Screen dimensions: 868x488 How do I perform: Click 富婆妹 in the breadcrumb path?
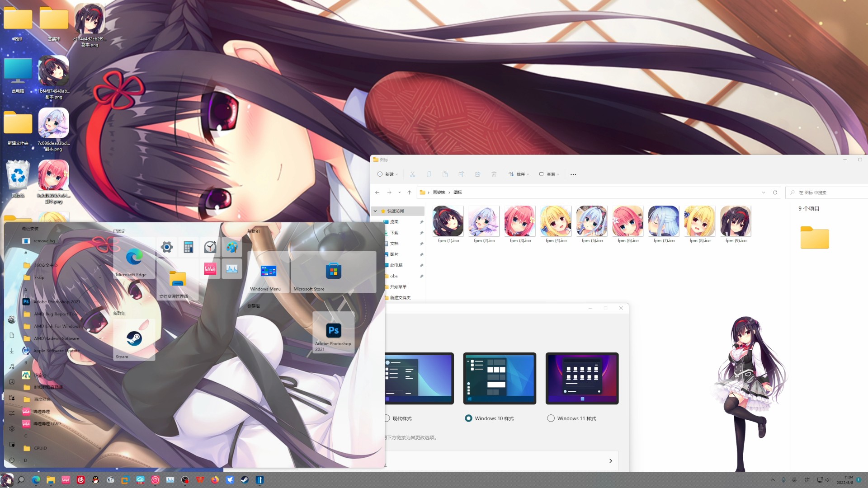439,192
